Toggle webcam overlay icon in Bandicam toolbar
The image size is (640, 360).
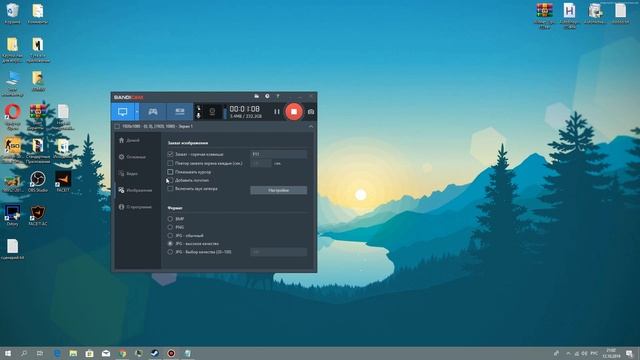212,111
